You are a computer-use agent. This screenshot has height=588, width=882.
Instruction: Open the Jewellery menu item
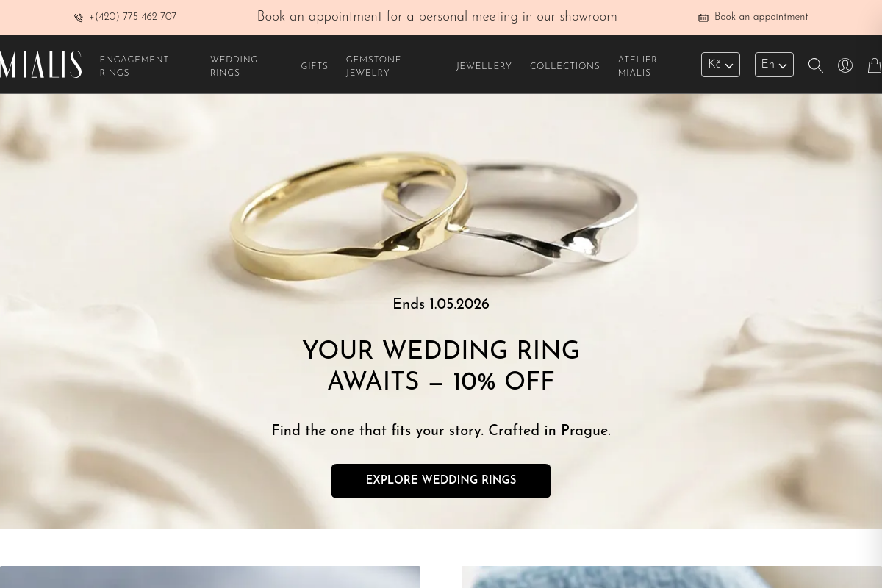pos(484,66)
